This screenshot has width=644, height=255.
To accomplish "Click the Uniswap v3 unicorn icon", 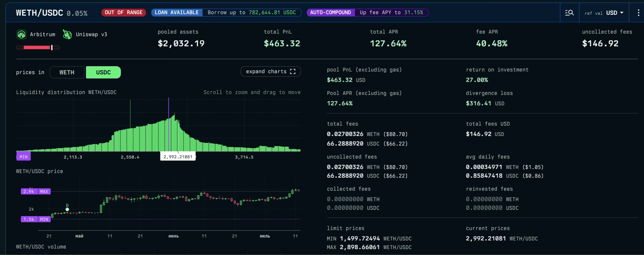I will tap(67, 35).
